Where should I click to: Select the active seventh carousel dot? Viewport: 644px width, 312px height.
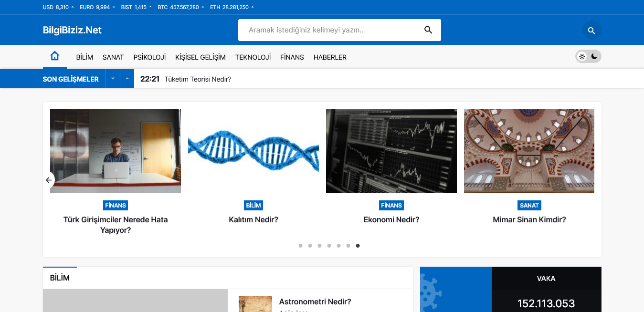[x=358, y=246]
